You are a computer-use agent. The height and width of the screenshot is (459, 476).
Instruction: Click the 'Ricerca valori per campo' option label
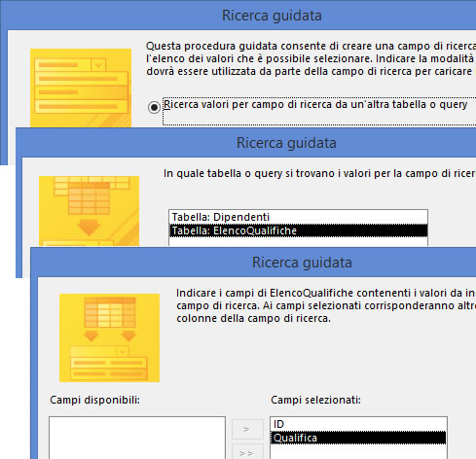pos(315,104)
